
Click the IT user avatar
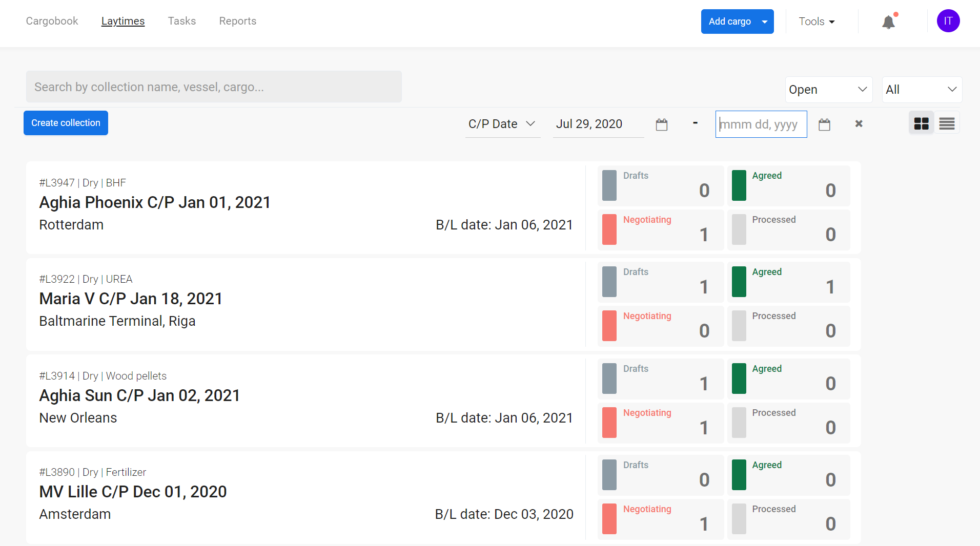pos(948,21)
